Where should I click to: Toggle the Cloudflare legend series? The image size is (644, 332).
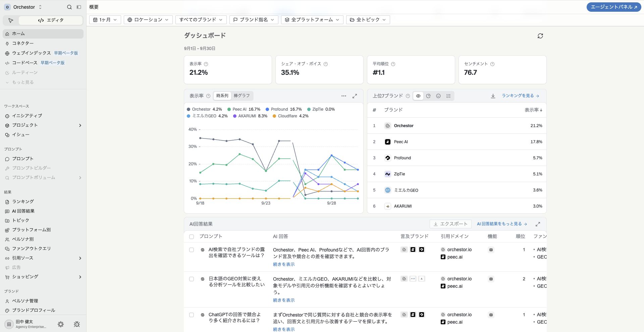point(290,116)
